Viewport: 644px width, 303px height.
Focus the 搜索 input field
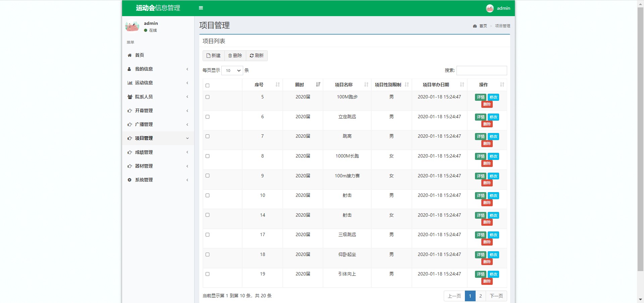[482, 71]
